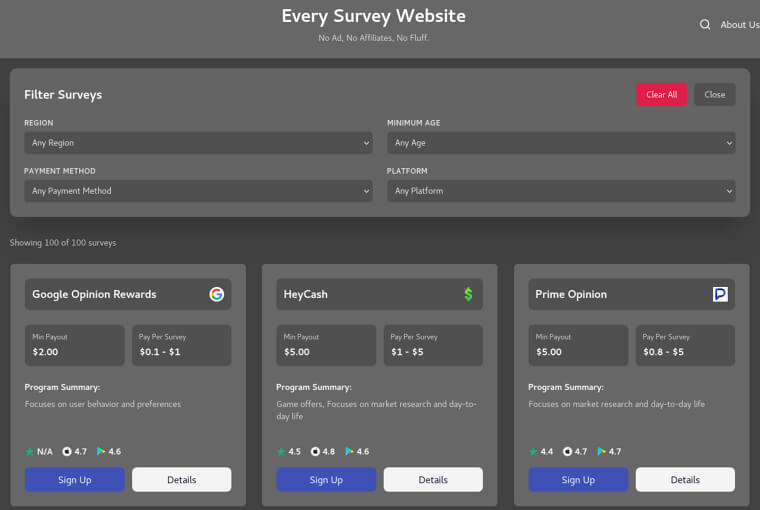The image size is (760, 510).
Task: Click the Showing 100 of 100 surveys text
Action: tap(63, 242)
